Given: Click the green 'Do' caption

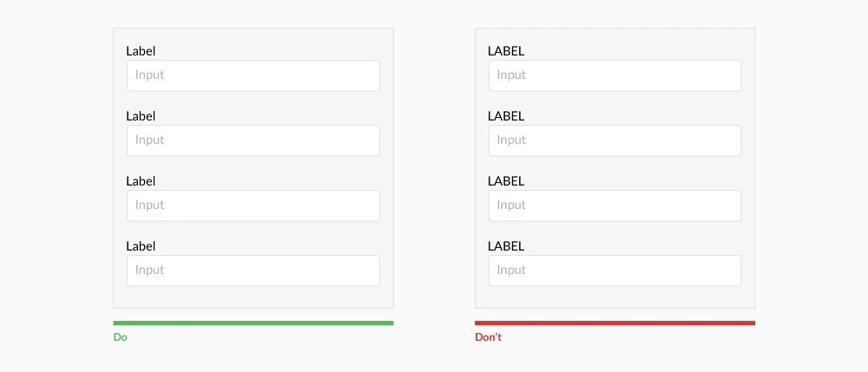Looking at the screenshot, I should pyautogui.click(x=121, y=337).
